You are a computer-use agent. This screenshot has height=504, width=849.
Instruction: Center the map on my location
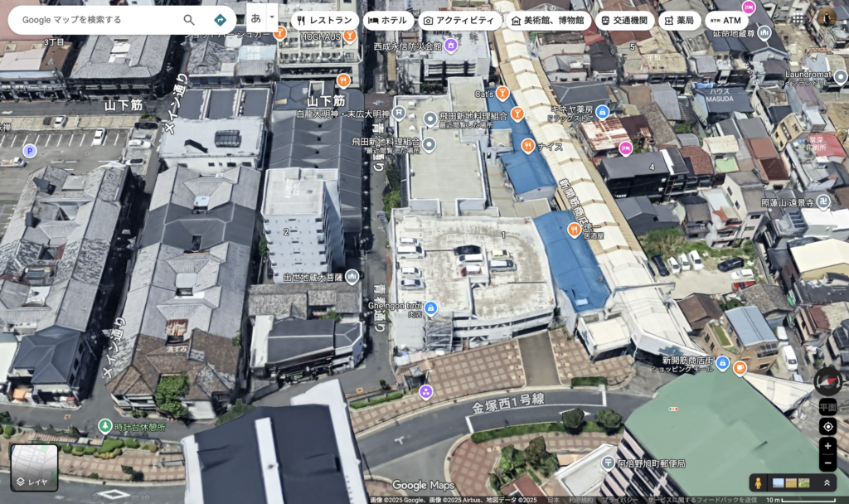point(827,426)
